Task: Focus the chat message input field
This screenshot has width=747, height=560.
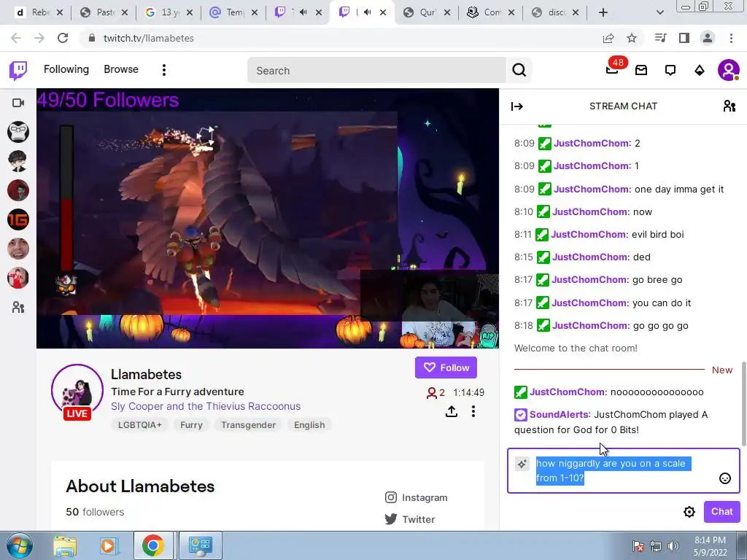Action: [x=623, y=470]
